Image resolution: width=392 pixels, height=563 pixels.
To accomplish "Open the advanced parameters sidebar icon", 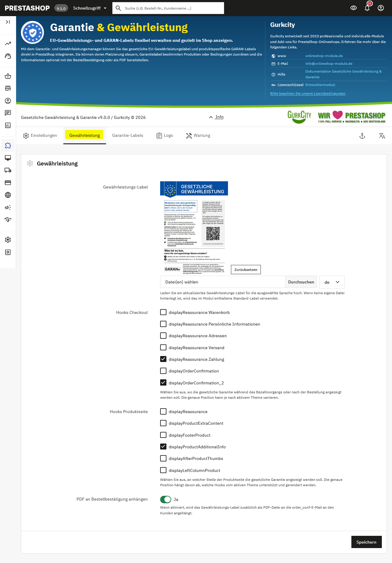I will pyautogui.click(x=8, y=252).
